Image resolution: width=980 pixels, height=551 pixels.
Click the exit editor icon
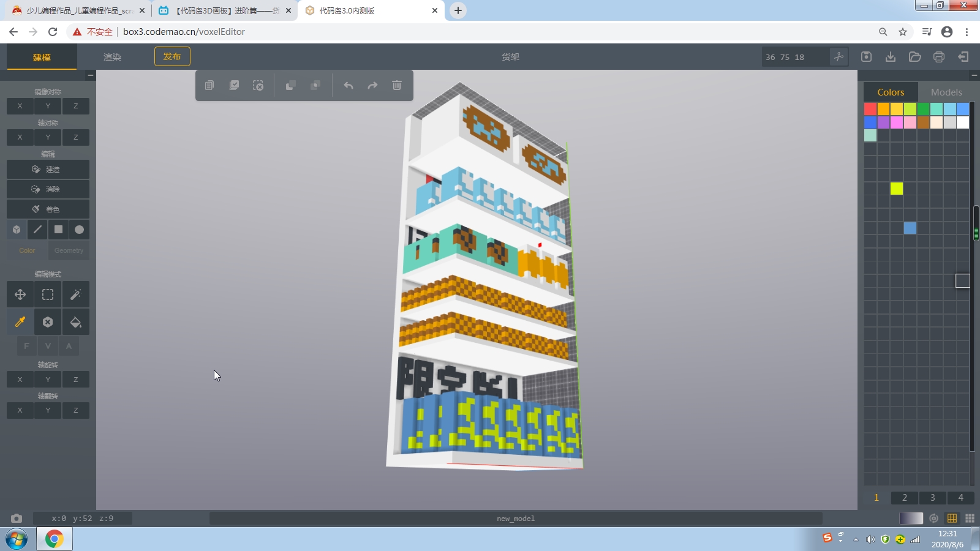pyautogui.click(x=963, y=57)
